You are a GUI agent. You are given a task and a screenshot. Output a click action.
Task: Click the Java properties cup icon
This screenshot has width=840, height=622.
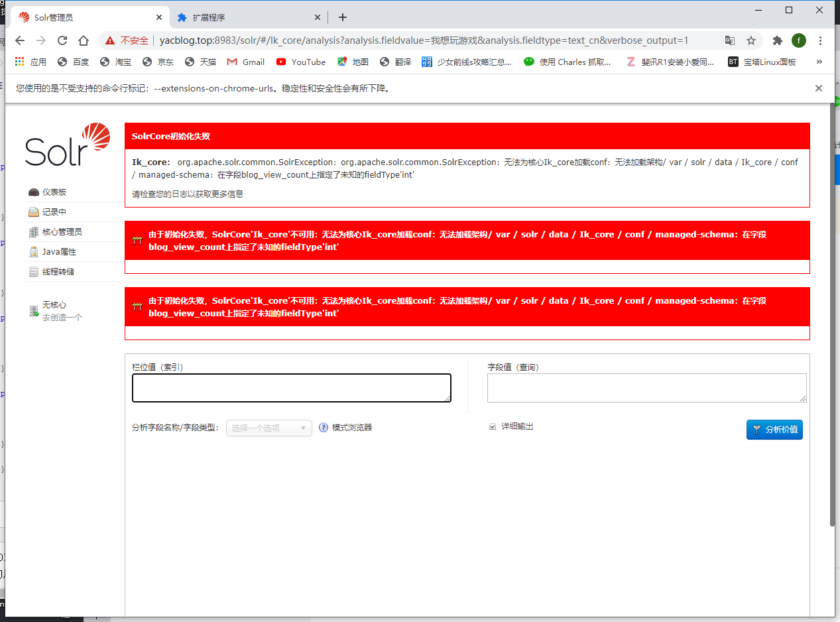point(34,252)
